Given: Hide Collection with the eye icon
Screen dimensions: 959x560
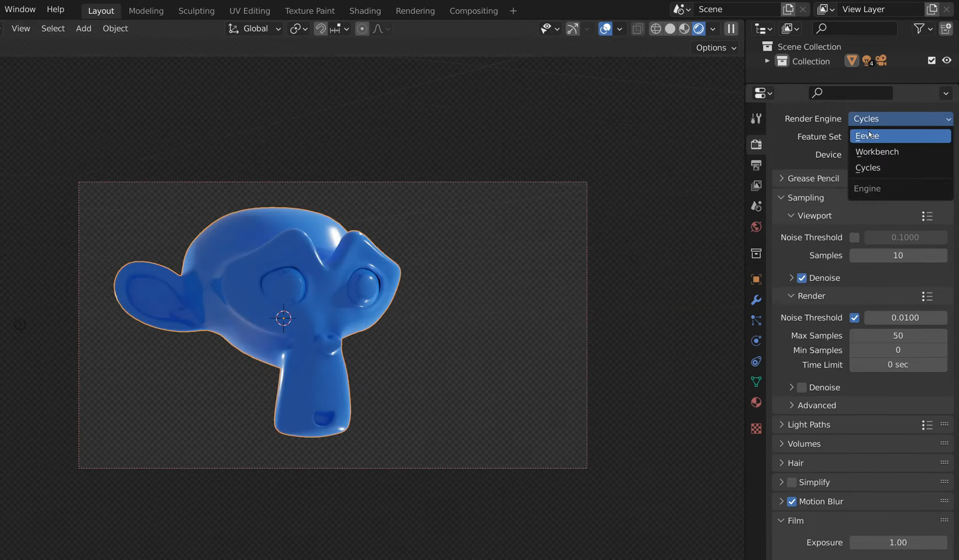Looking at the screenshot, I should click(x=947, y=60).
